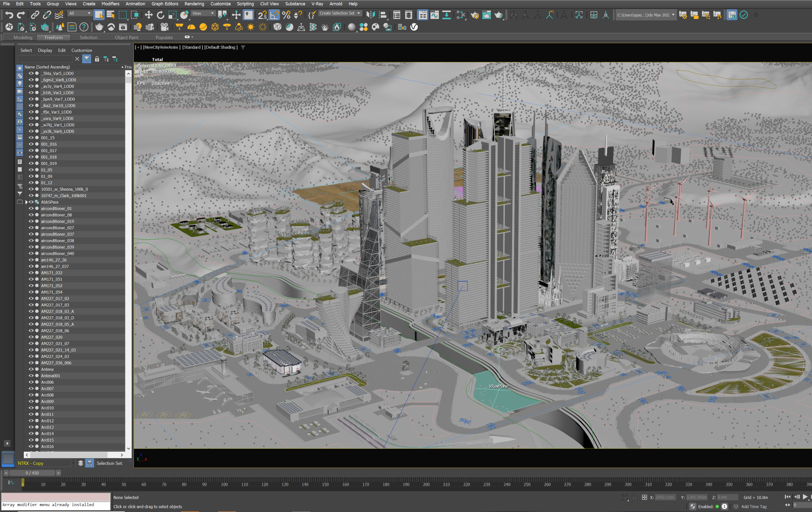The image size is (812, 512).
Task: Open the selection filter dropdown showing All
Action: click(x=79, y=13)
